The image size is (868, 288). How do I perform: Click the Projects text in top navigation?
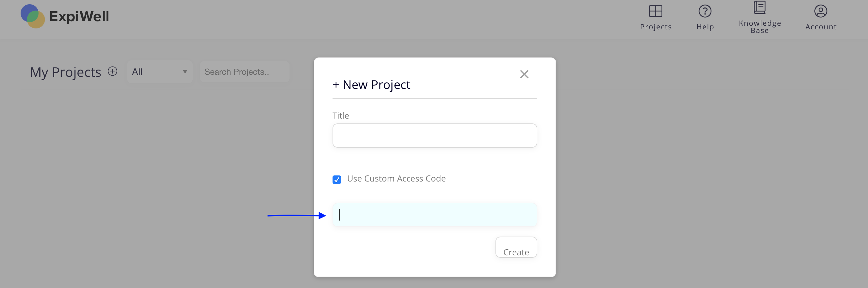coord(656,27)
